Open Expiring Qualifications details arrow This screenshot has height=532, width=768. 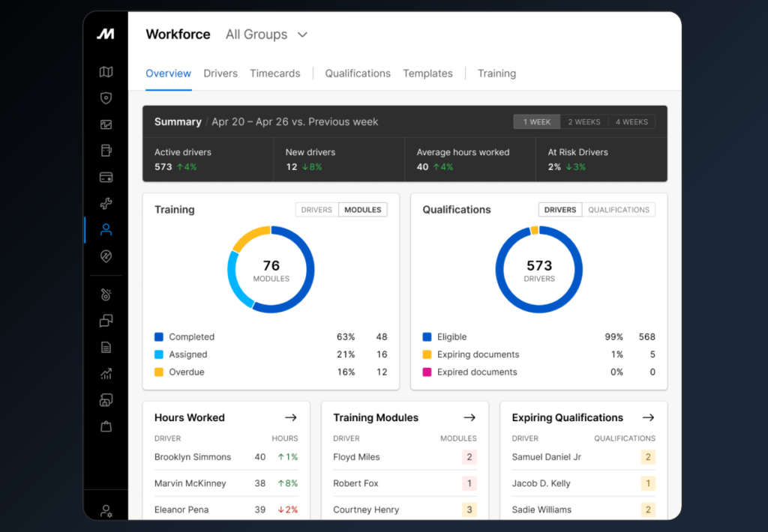[649, 417]
